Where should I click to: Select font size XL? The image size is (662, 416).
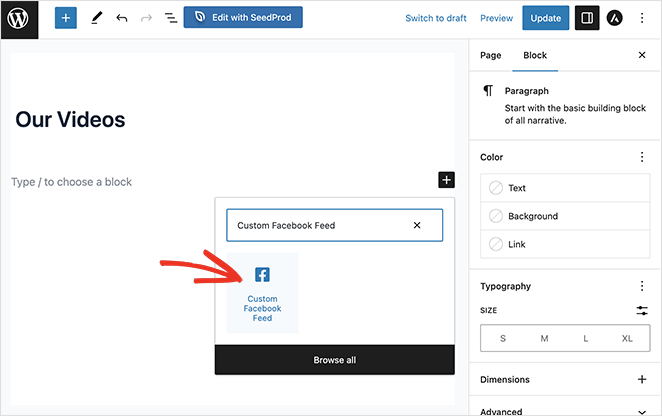click(627, 338)
